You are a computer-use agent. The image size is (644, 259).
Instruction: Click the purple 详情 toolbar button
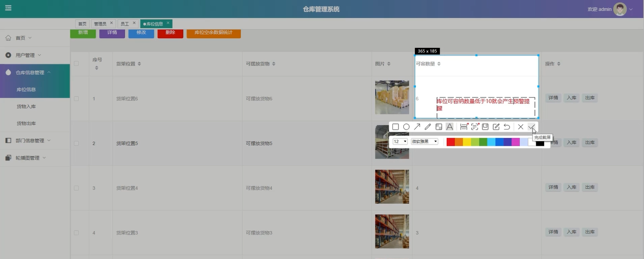click(112, 33)
